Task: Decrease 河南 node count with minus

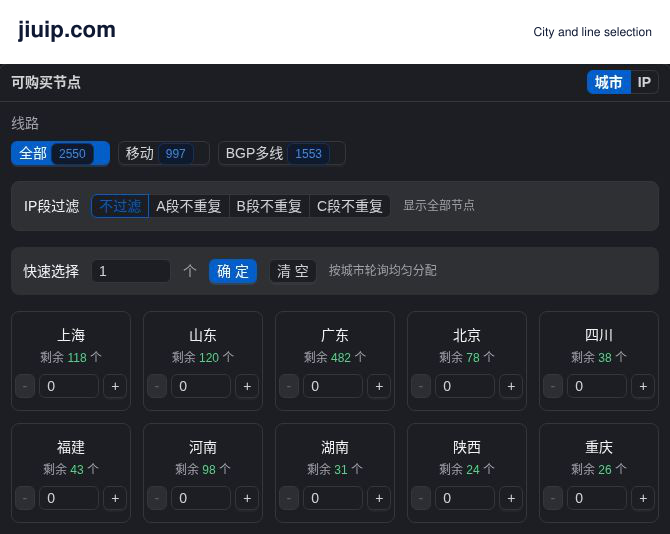Action: 157,498
